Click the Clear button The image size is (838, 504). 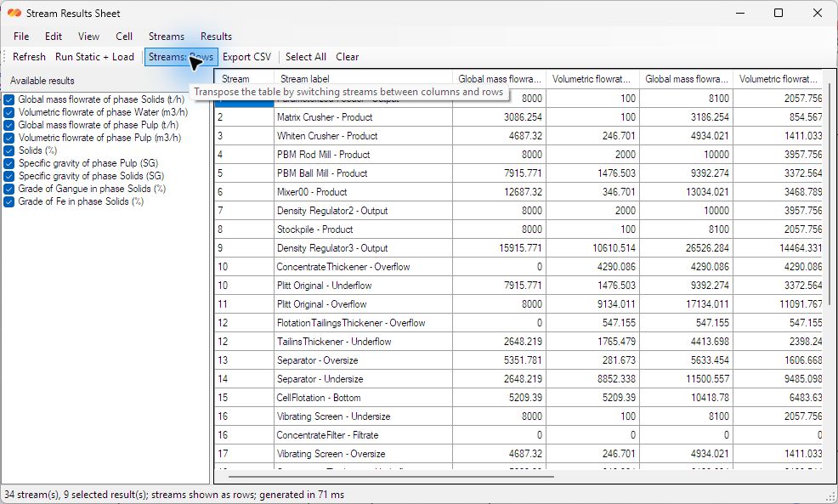click(x=348, y=57)
